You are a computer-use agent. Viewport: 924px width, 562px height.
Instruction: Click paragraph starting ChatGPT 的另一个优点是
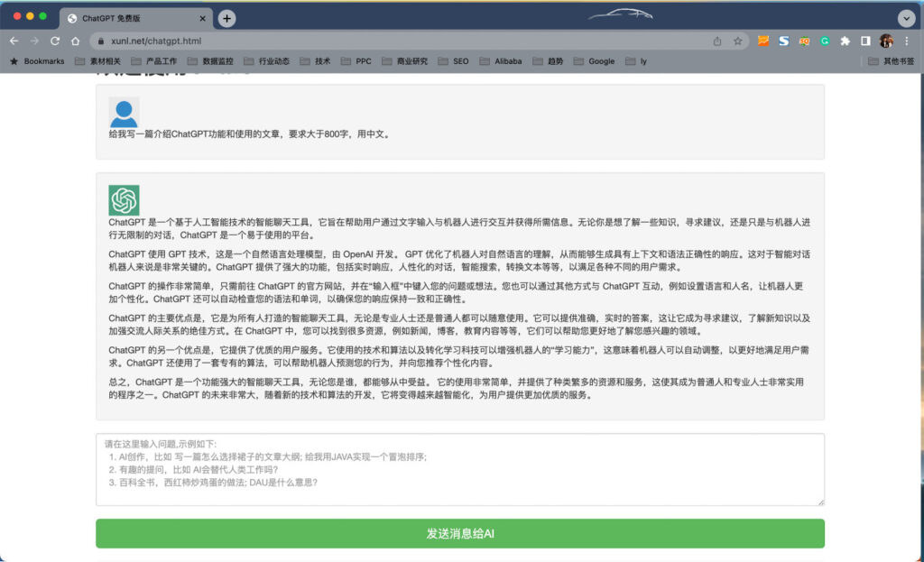point(458,356)
